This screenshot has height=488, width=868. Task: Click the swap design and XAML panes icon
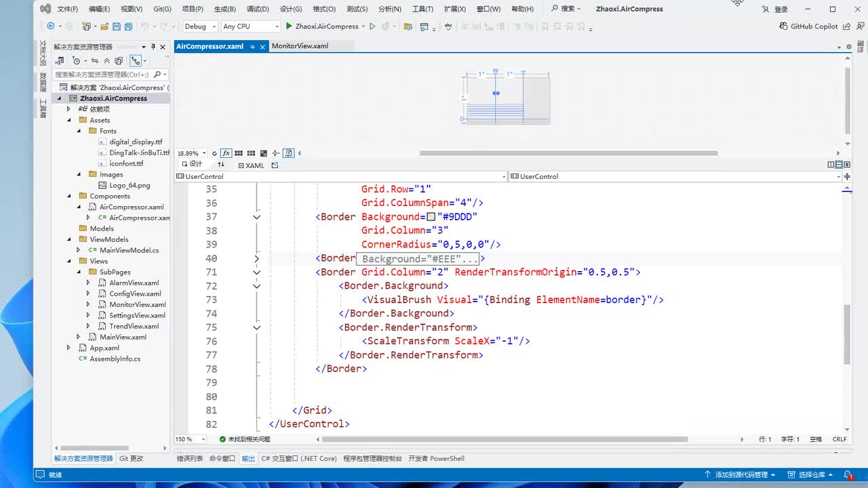pyautogui.click(x=221, y=165)
